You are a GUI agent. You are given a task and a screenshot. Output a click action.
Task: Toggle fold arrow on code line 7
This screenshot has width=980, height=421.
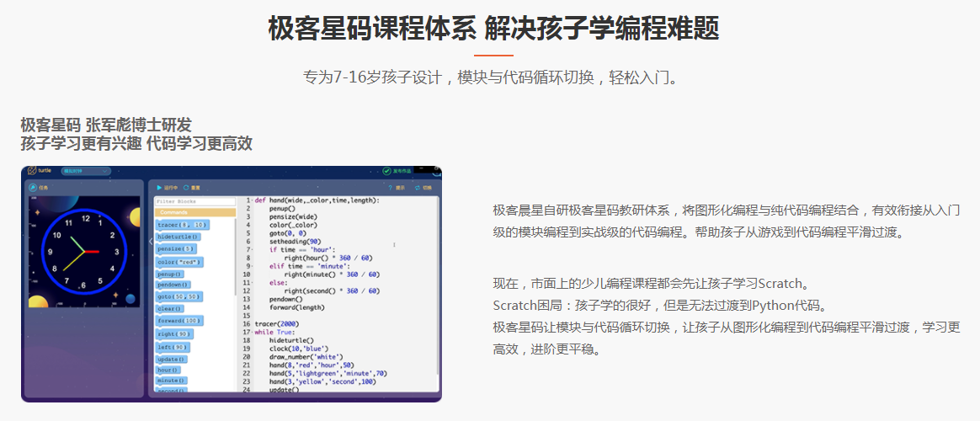pyautogui.click(x=251, y=250)
